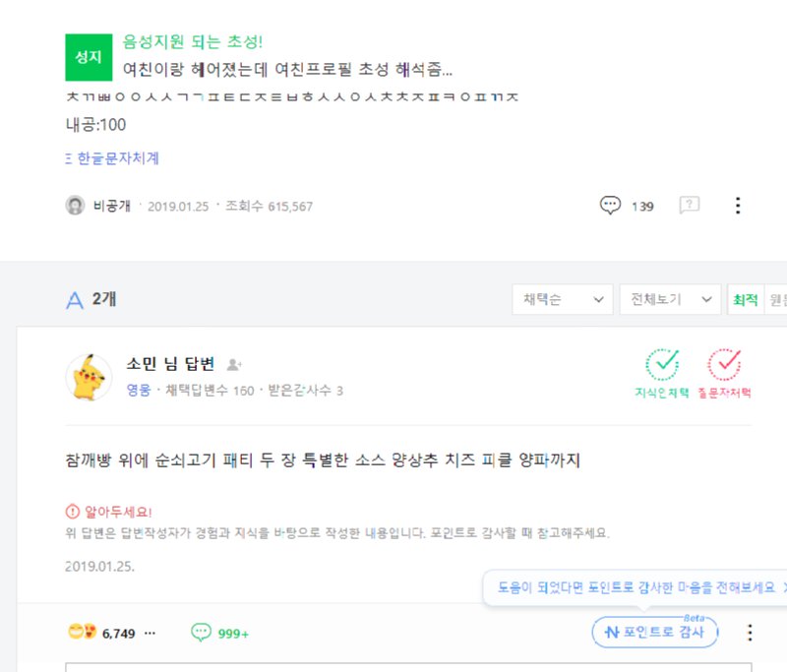Open the 전체보기 filter dropdown
The image size is (787, 672).
tap(669, 300)
